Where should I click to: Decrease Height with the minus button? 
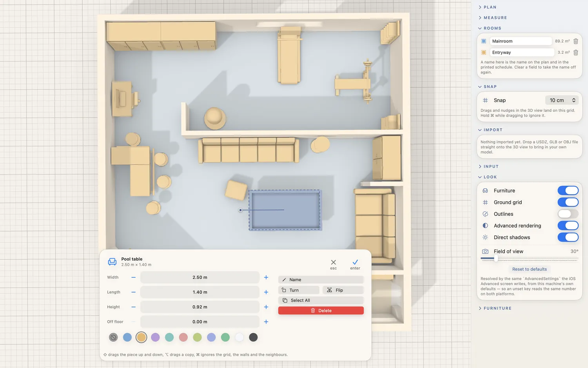click(133, 307)
